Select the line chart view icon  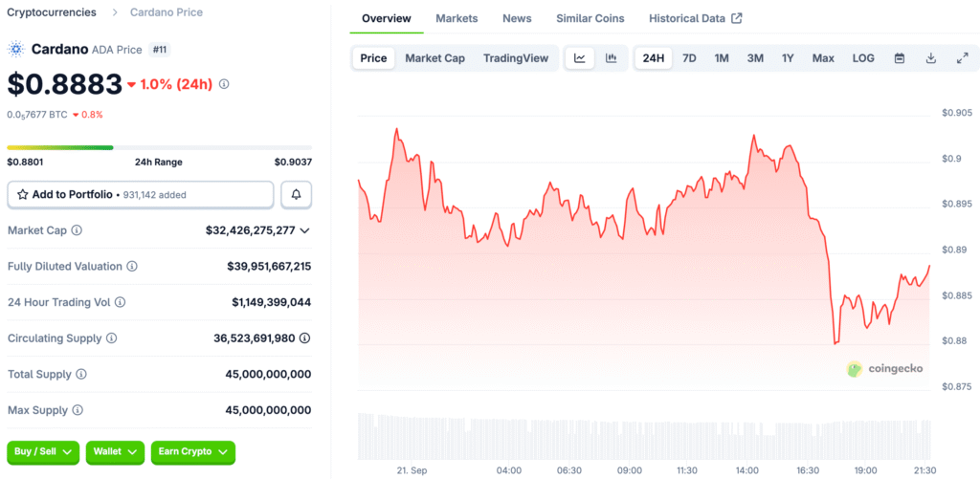click(x=580, y=58)
